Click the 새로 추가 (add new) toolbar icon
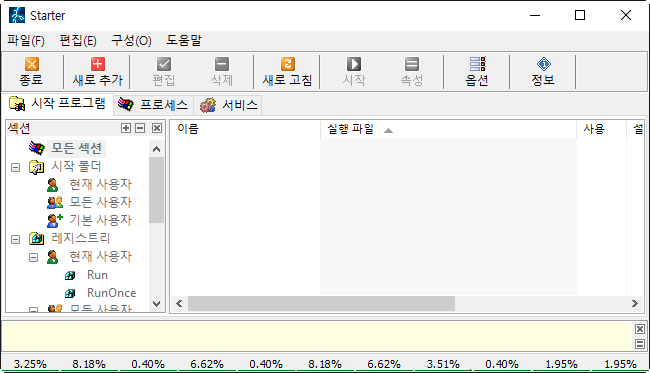The width and height of the screenshot is (650, 373). coord(98,64)
